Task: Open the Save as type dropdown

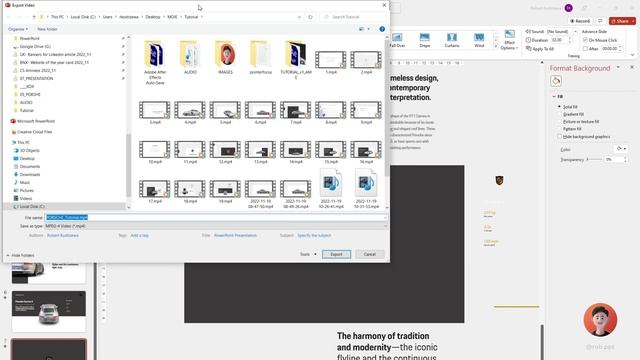Action: click(x=216, y=226)
